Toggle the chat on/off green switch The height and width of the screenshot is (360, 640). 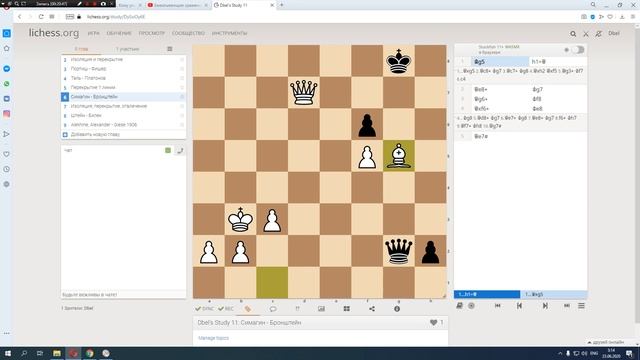[x=168, y=151]
